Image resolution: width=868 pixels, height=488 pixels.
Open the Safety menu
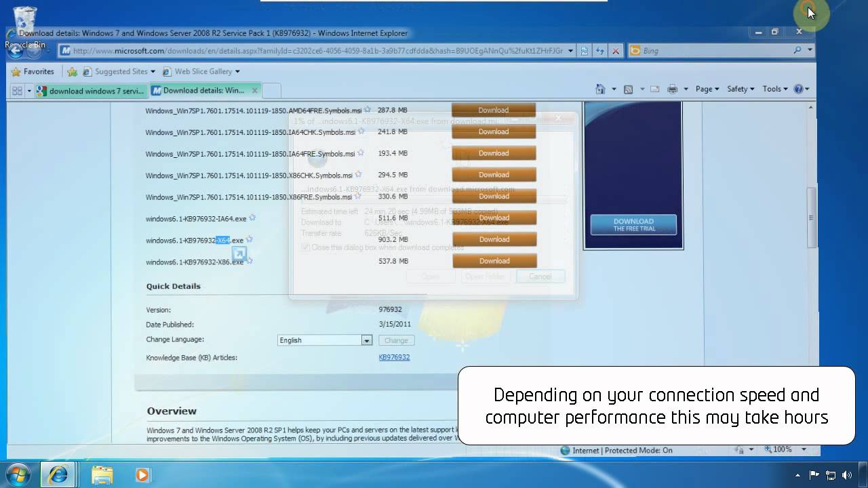point(741,89)
